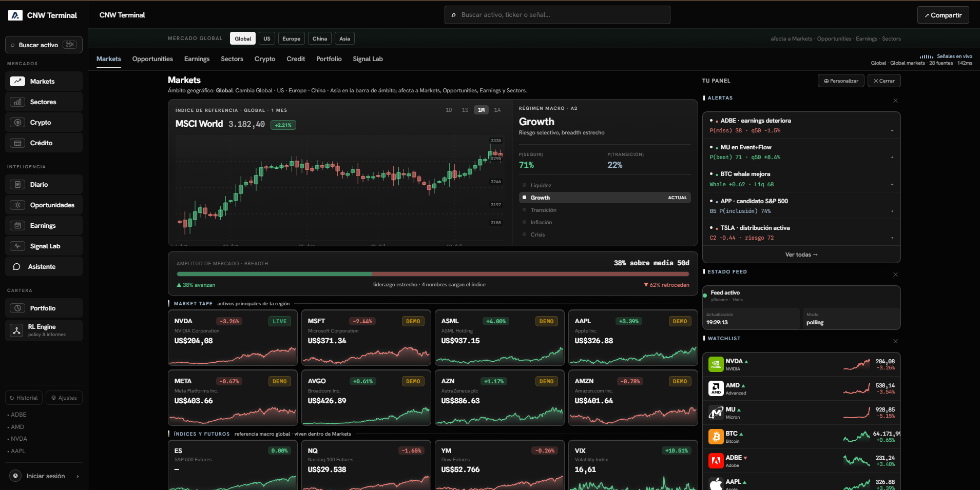Viewport: 980px width, 490px height.
Task: Expand the Iniciar sesión chevron
Action: tap(78, 476)
